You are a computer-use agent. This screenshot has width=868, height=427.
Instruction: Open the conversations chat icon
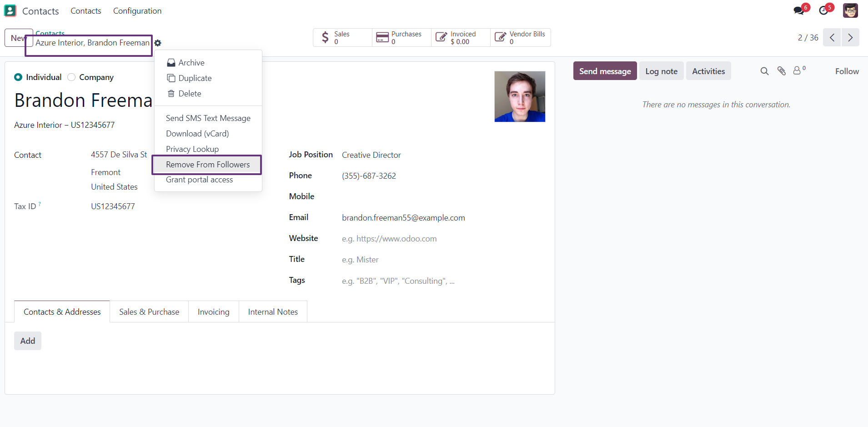click(x=799, y=10)
